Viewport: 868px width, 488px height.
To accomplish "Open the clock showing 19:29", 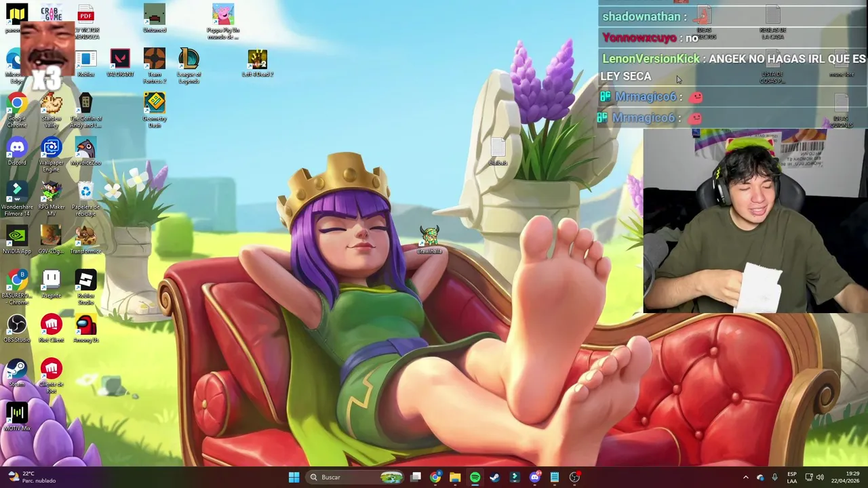I will click(846, 477).
